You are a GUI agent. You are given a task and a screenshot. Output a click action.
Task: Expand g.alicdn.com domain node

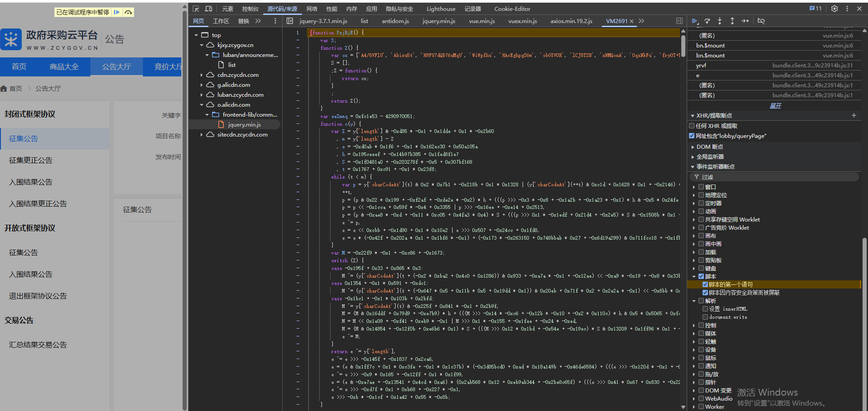202,85
